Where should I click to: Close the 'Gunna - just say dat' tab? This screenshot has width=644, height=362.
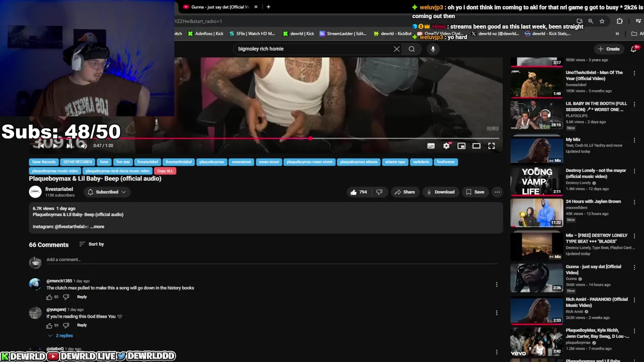coord(256,7)
